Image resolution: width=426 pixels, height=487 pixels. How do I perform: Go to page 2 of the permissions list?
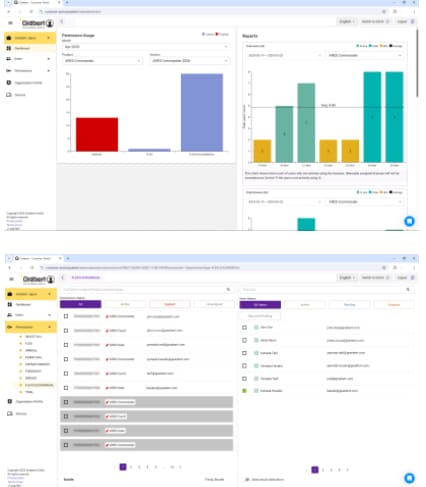131,467
